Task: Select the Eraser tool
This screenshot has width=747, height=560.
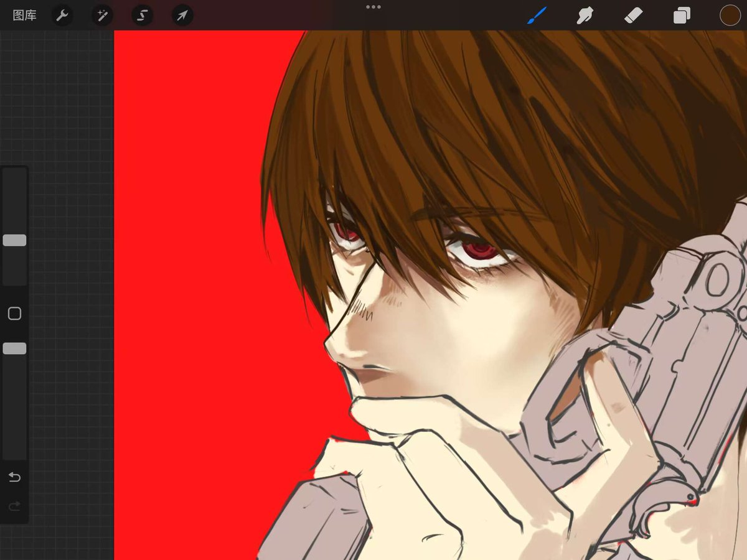Action: pos(632,16)
